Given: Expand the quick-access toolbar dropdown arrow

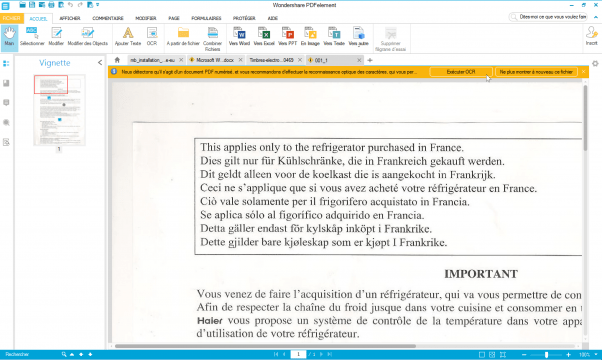Looking at the screenshot, I should 98,5.
